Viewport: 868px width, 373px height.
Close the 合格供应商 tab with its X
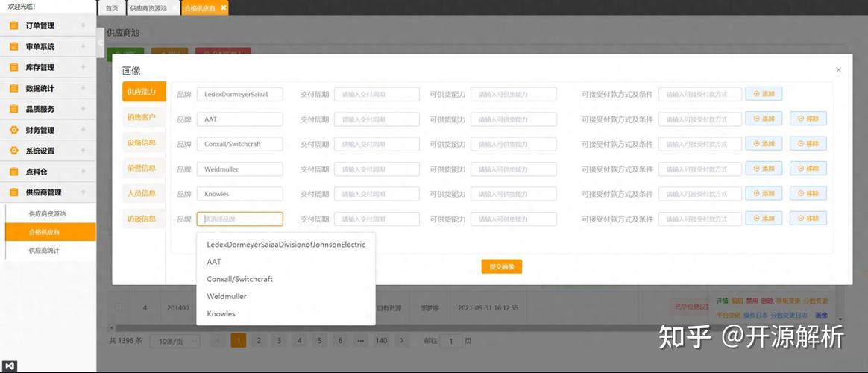tap(223, 7)
